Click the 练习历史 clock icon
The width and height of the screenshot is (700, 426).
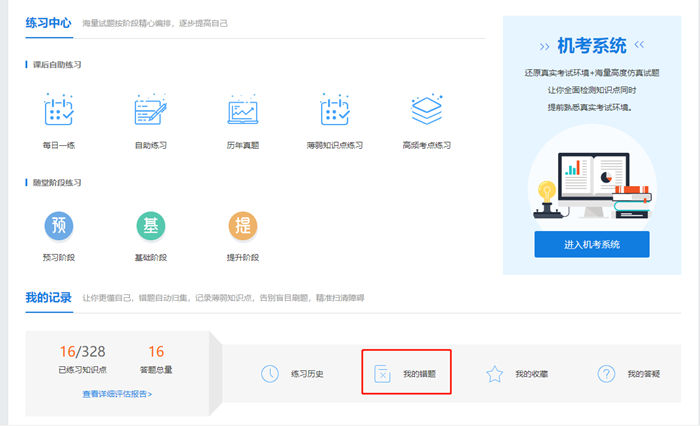click(x=270, y=374)
